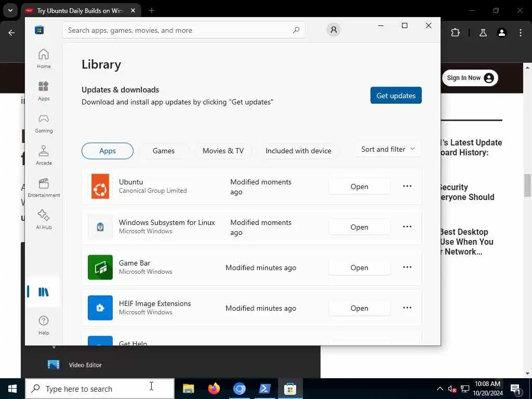Click Open for Ubuntu
Image resolution: width=532 pixels, height=399 pixels.
(x=360, y=187)
